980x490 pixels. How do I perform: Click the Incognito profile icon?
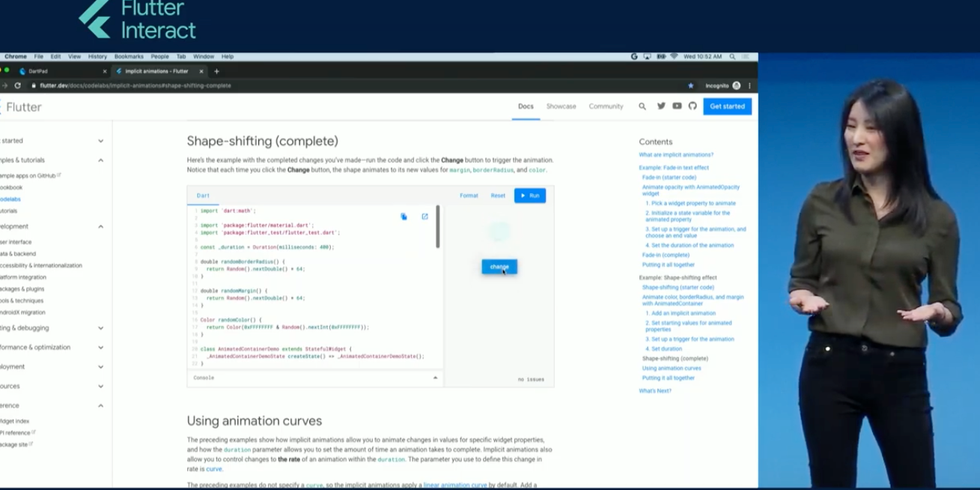(x=736, y=85)
